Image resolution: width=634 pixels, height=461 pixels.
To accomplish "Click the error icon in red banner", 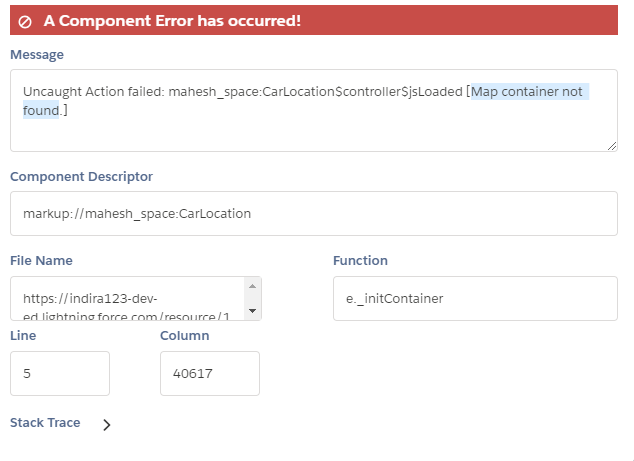I will click(25, 21).
